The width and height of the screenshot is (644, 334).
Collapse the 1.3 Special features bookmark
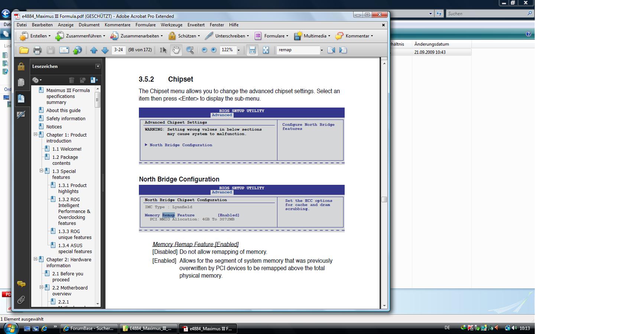coord(42,171)
